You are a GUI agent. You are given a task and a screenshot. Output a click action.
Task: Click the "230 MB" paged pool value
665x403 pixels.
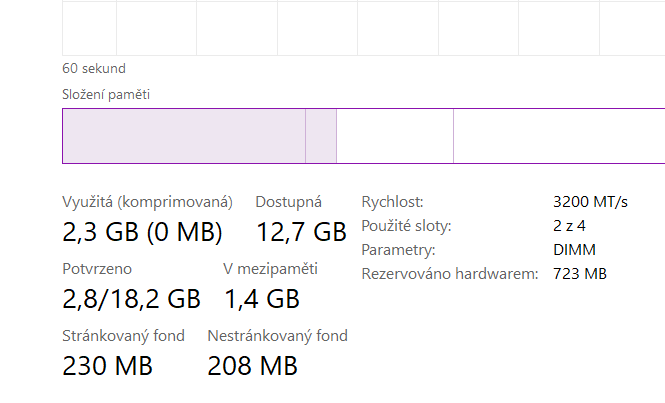click(x=108, y=366)
